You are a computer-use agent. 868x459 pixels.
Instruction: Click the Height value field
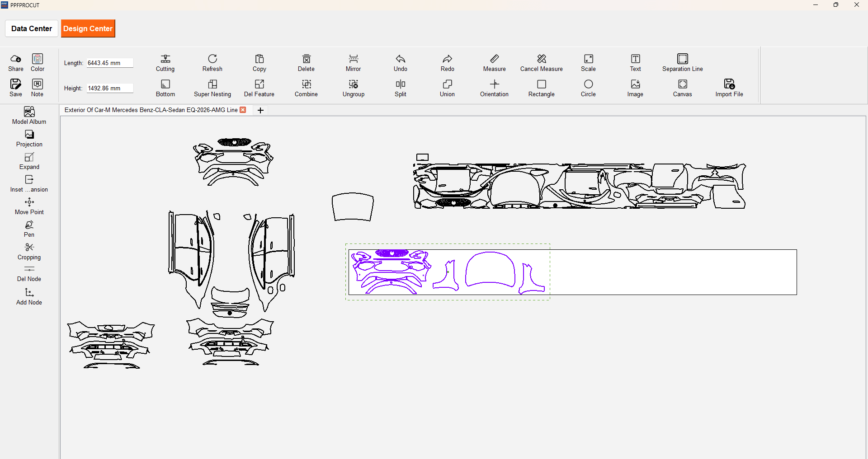click(x=109, y=89)
